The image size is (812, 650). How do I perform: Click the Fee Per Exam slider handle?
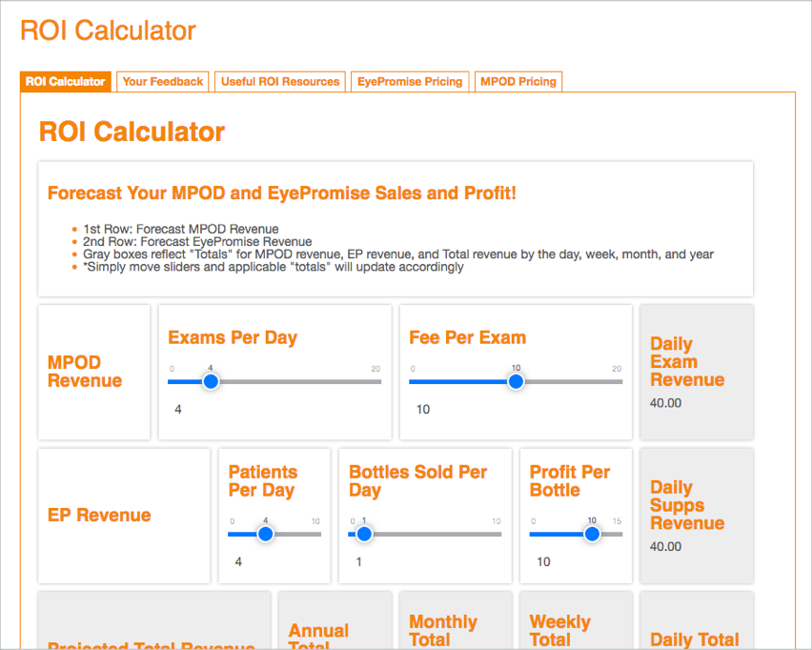pos(516,382)
